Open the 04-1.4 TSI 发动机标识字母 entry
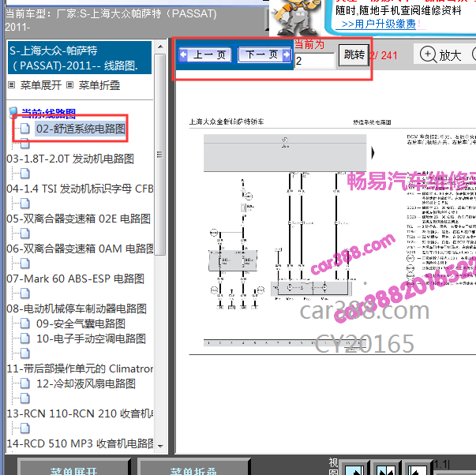Screen dimensions: 476x475 click(80, 189)
